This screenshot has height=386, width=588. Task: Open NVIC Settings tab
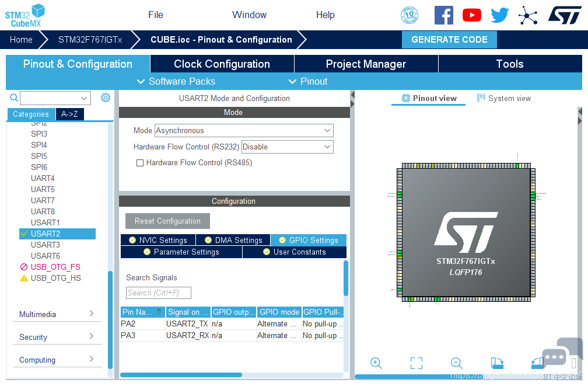(x=158, y=241)
